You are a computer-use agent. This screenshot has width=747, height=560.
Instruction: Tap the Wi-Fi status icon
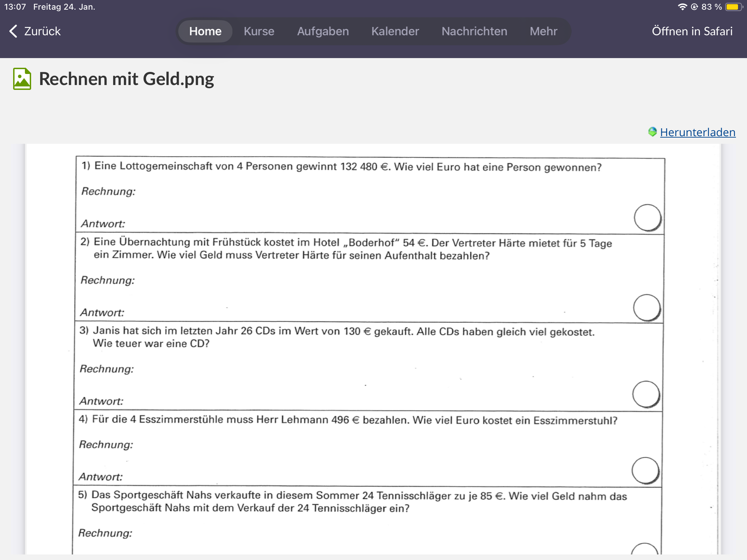pos(682,7)
